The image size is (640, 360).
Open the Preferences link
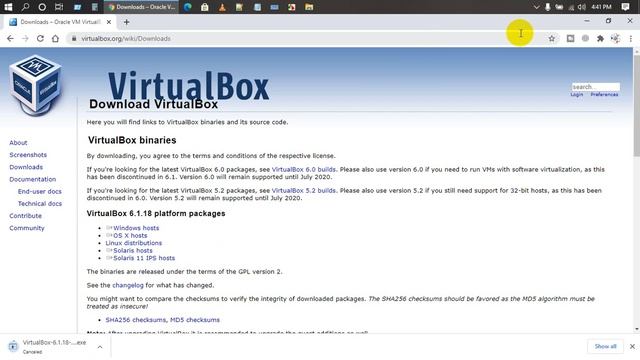604,94
